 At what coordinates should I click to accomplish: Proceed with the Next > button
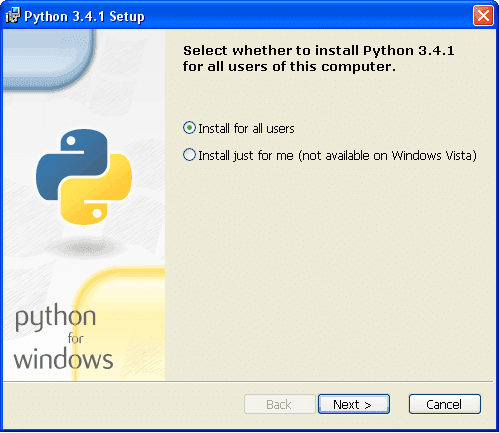point(354,404)
